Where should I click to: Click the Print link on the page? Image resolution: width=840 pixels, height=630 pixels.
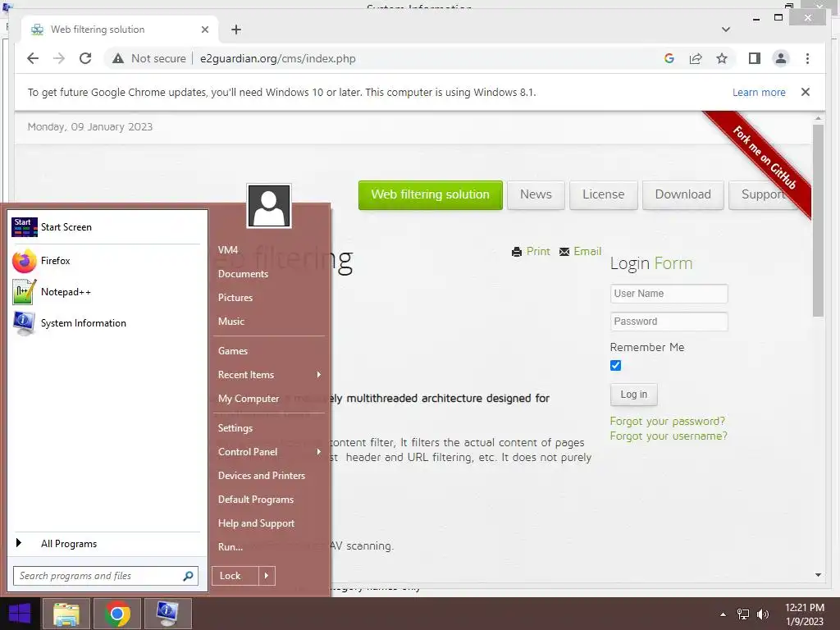531,251
